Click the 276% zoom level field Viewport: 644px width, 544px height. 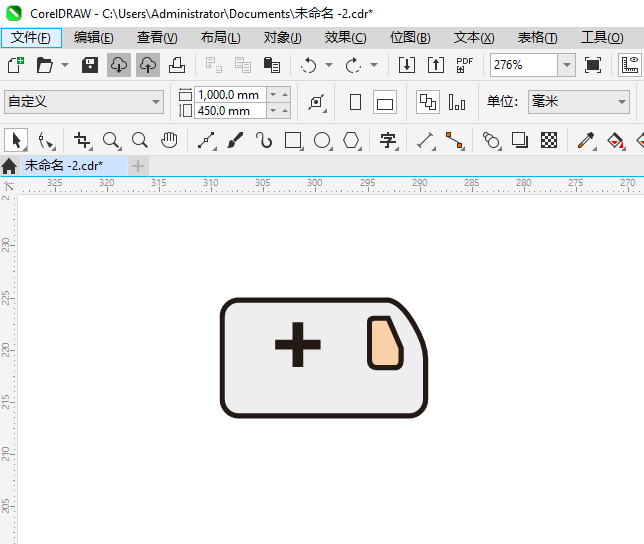[x=524, y=65]
